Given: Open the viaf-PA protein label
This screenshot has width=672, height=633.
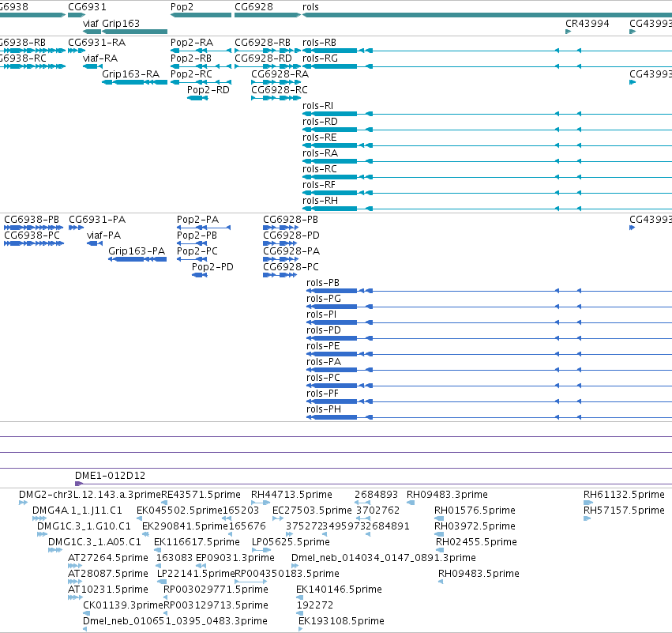Looking at the screenshot, I should (103, 235).
